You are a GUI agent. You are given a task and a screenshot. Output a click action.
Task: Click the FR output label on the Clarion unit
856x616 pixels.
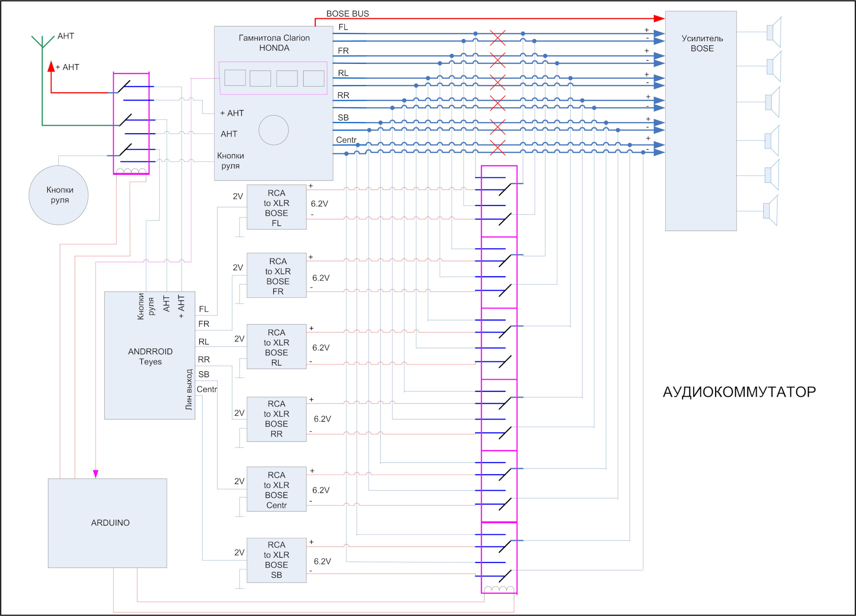pos(343,51)
